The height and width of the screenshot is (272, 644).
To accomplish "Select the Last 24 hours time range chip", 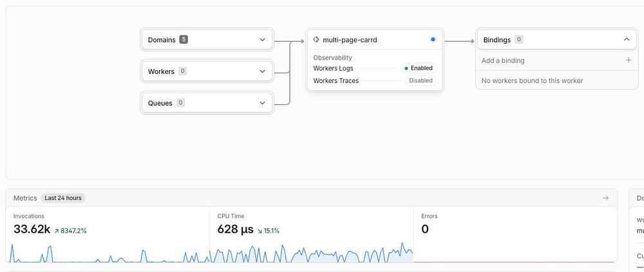I will [x=63, y=198].
